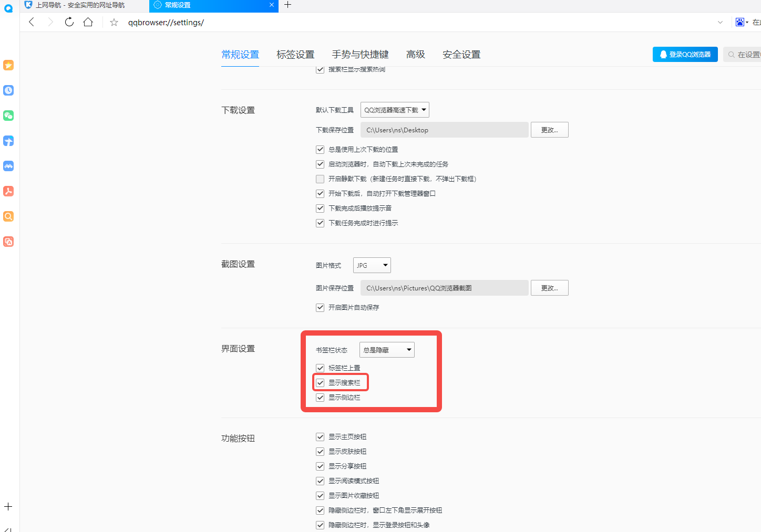This screenshot has width=761, height=532.
Task: Open the 书签栏状态 dropdown
Action: point(387,349)
